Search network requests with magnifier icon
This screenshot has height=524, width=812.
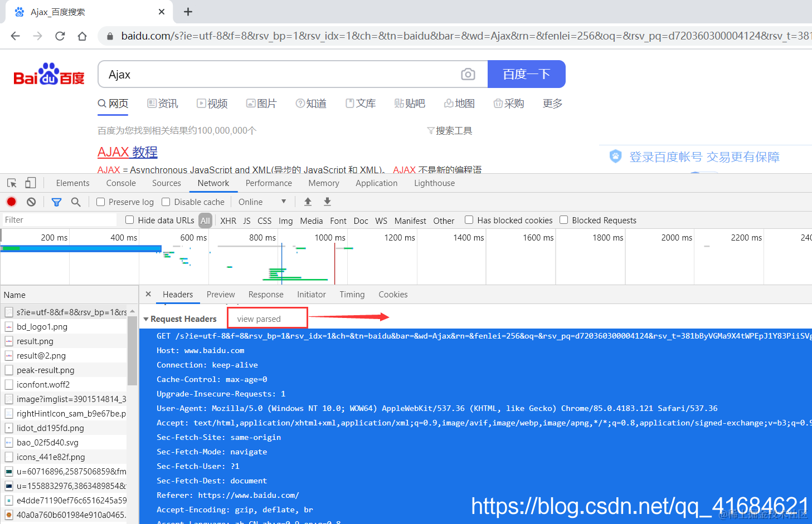coord(76,202)
